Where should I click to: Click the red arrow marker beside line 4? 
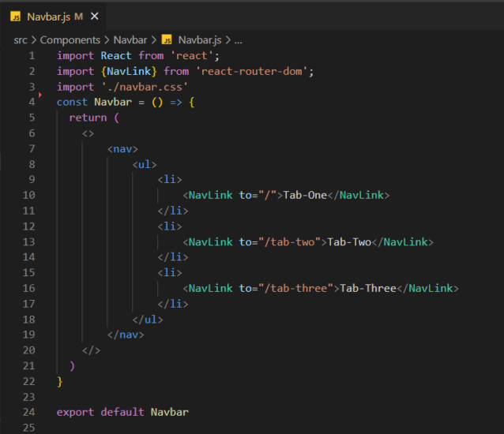39,95
